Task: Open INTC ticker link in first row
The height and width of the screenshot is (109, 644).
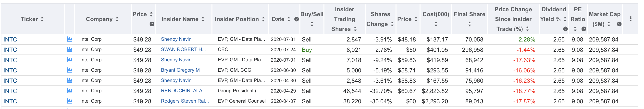Action: (10, 39)
